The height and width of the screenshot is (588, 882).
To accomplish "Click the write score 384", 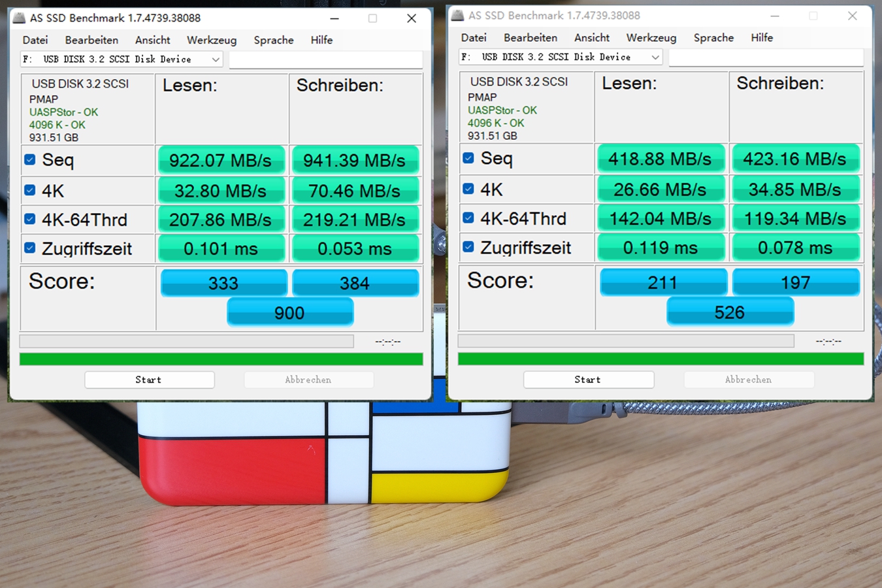I will 355,283.
